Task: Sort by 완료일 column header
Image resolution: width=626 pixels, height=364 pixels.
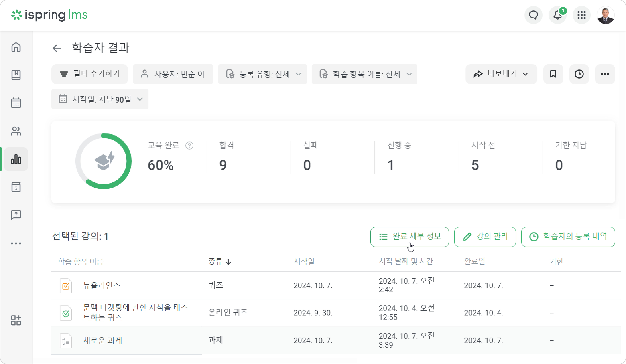Action: [475, 261]
